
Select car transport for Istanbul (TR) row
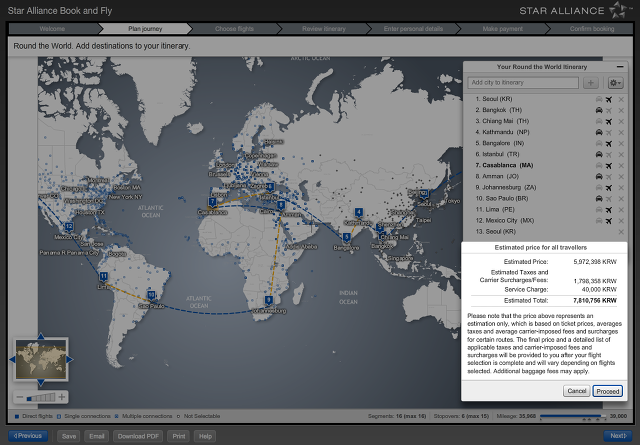pyautogui.click(x=599, y=154)
